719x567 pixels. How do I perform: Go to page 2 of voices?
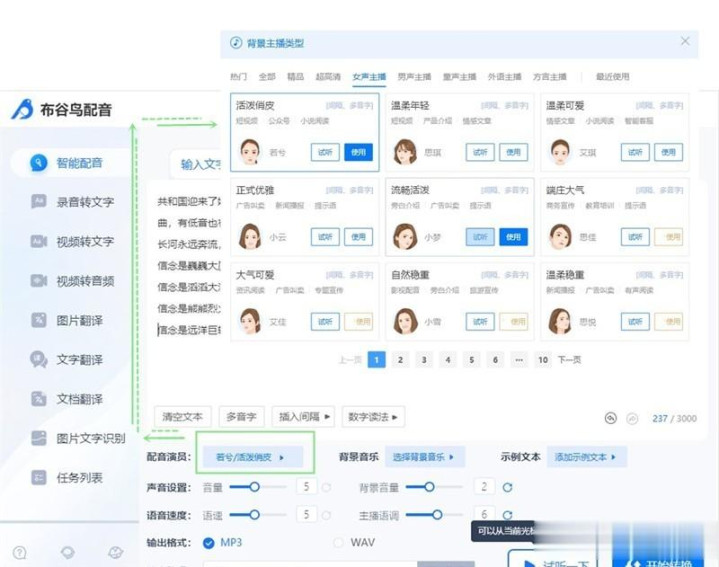click(400, 360)
